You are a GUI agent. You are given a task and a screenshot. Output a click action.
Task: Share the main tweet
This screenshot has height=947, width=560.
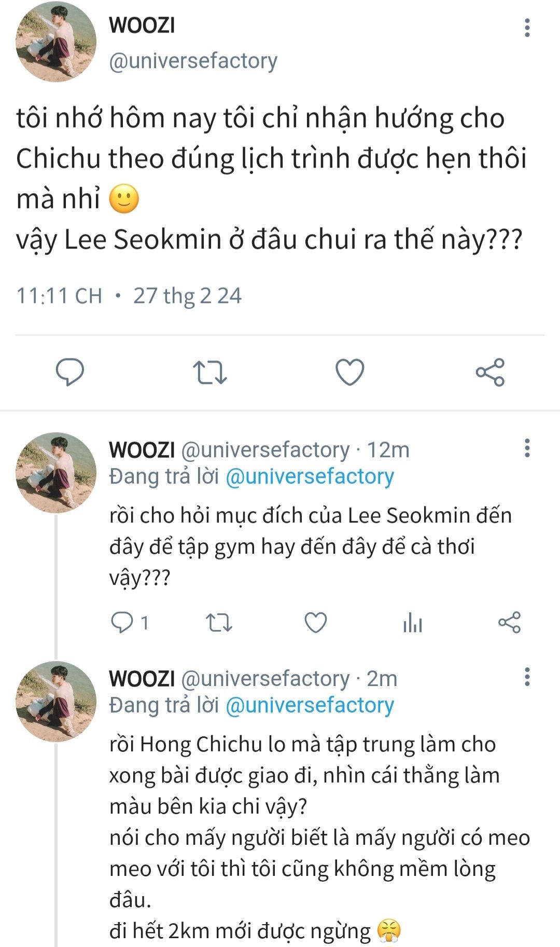490,372
